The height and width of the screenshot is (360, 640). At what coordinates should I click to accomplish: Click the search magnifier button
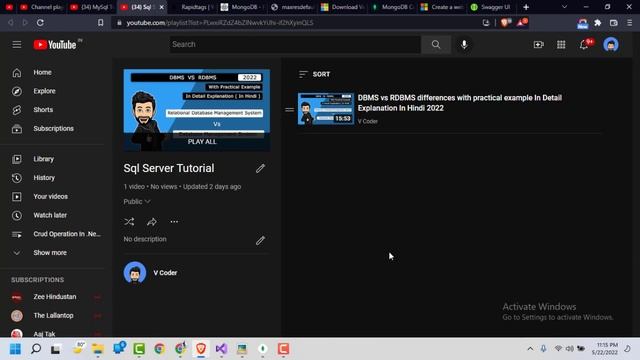tap(436, 44)
